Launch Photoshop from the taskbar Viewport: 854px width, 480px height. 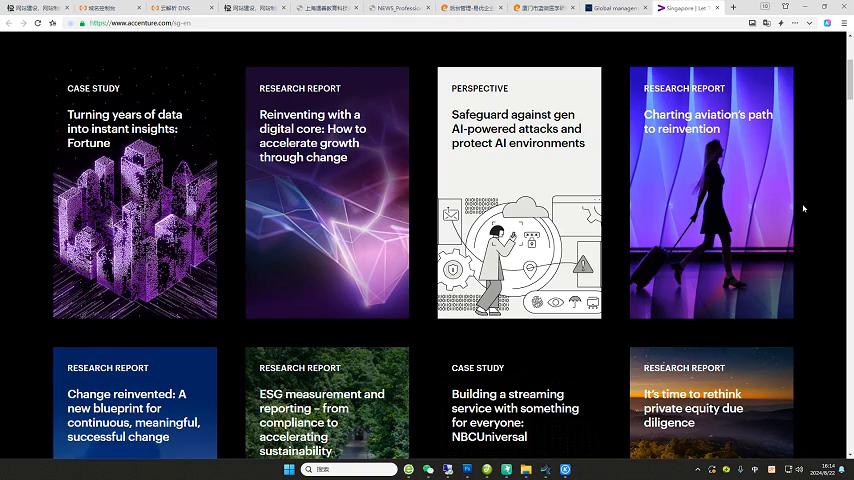click(467, 469)
